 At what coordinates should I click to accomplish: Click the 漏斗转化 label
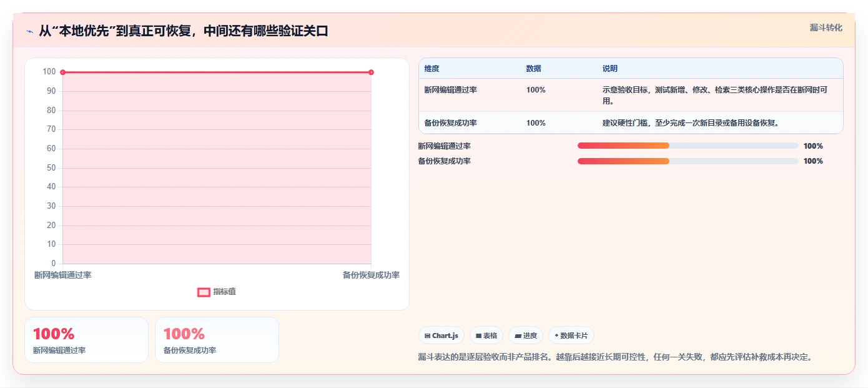(826, 28)
